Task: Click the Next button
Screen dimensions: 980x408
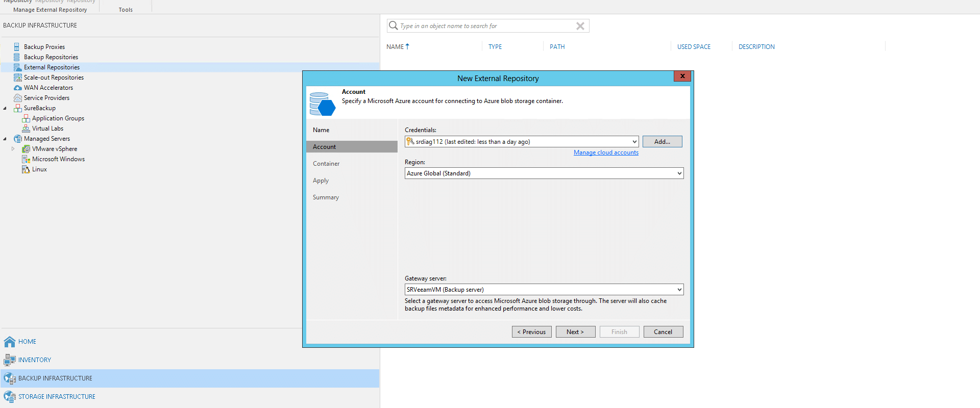Action: 575,332
